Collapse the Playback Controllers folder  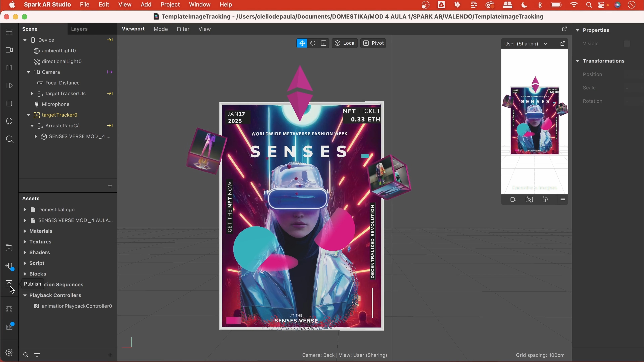(25, 295)
